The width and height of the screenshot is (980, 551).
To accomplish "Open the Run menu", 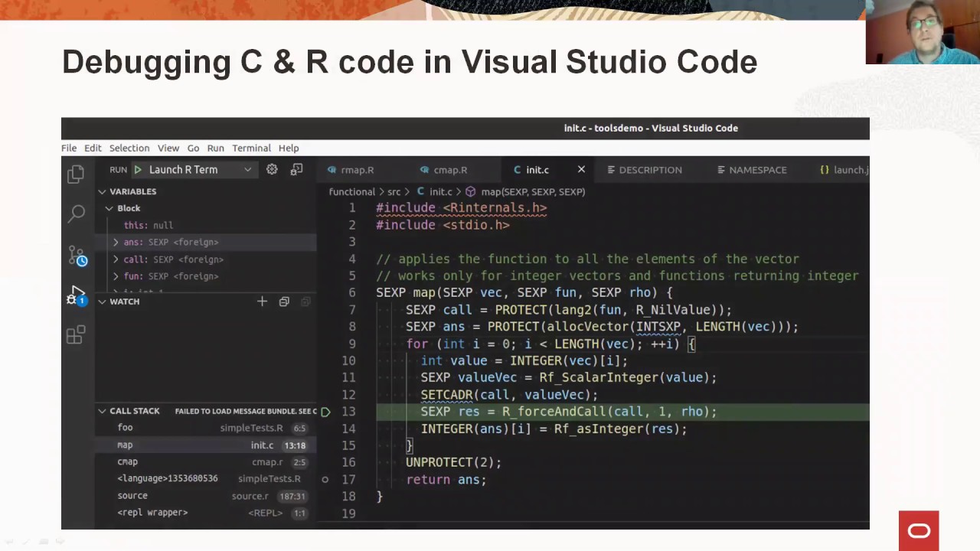I will [216, 148].
